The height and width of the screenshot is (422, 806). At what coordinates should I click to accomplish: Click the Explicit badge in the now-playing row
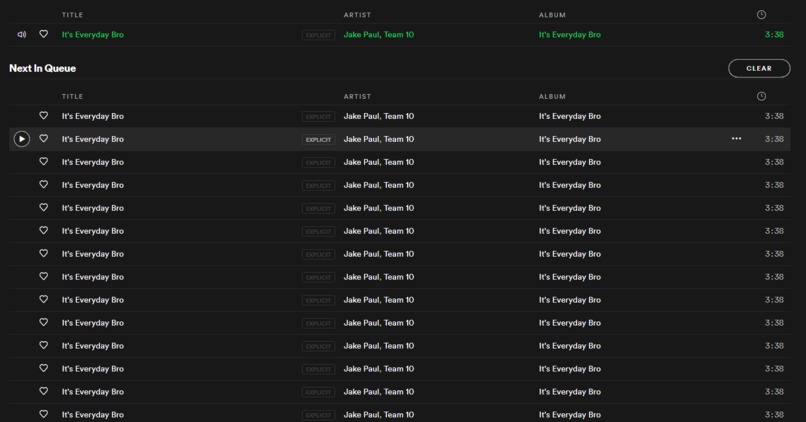pyautogui.click(x=318, y=35)
